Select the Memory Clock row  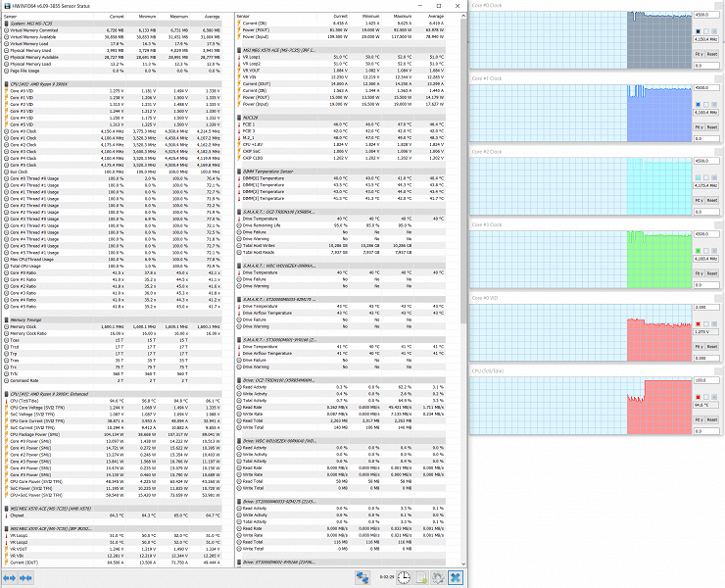coord(113,326)
